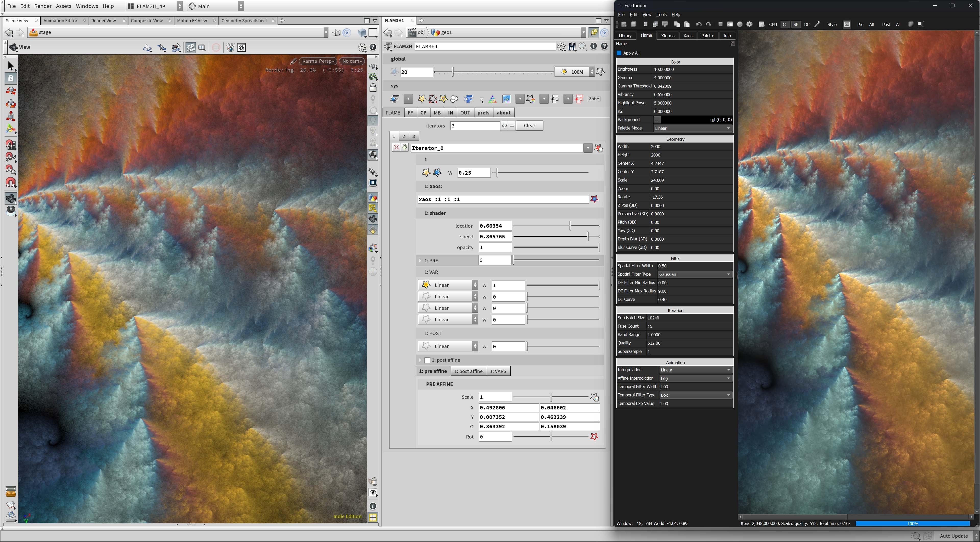Open the Karma Persp camera dropdown in the viewport
980x542 pixels.
coord(318,61)
